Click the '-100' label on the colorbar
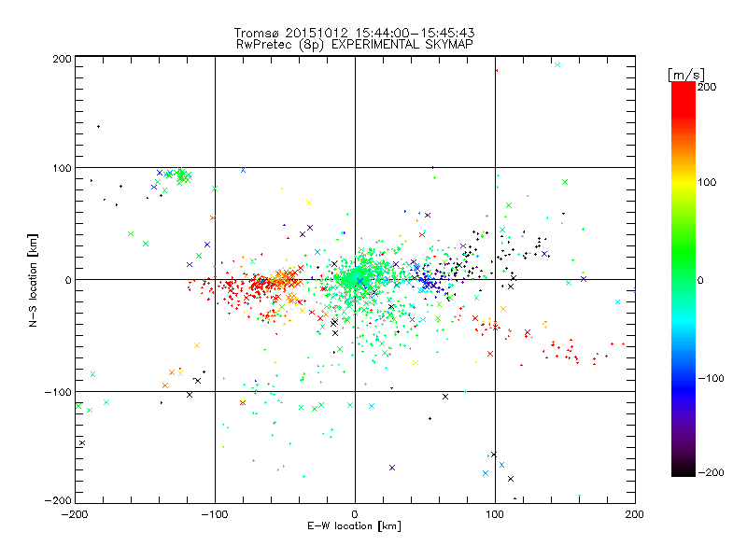The width and height of the screenshot is (747, 560). coord(711,378)
